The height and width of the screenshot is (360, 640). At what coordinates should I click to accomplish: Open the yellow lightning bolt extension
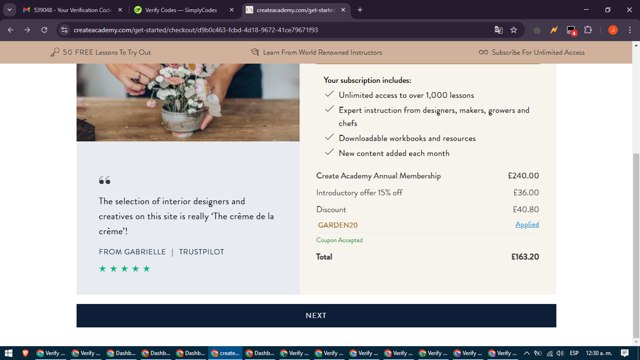(x=554, y=30)
